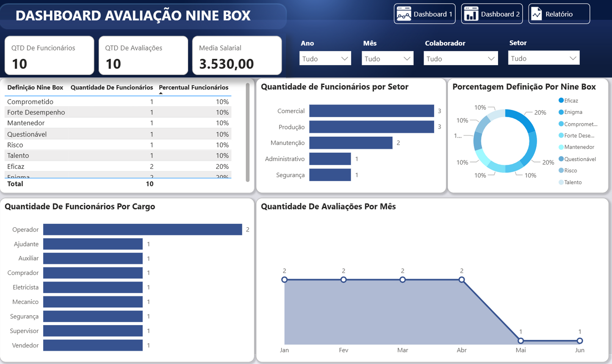Toggle the Eficaz legend entry

click(x=570, y=100)
